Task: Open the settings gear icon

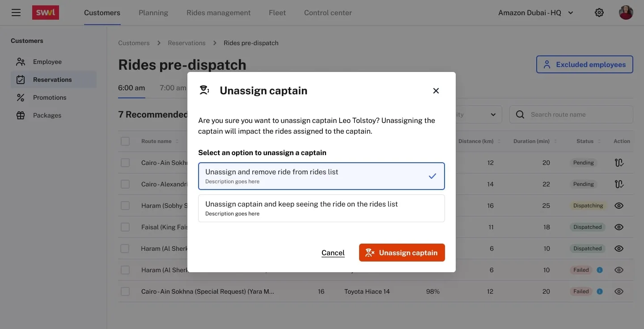Action: tap(599, 13)
